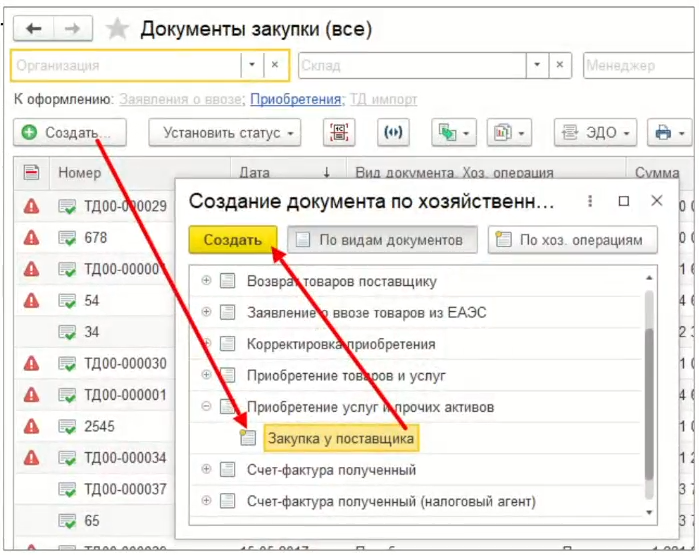
Task: Click the barcode scan icon
Action: pyautogui.click(x=339, y=132)
